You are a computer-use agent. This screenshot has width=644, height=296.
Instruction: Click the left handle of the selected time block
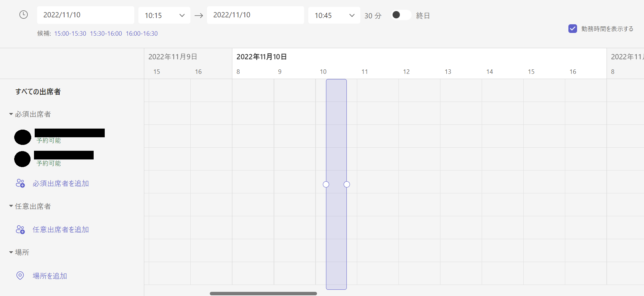coord(326,184)
